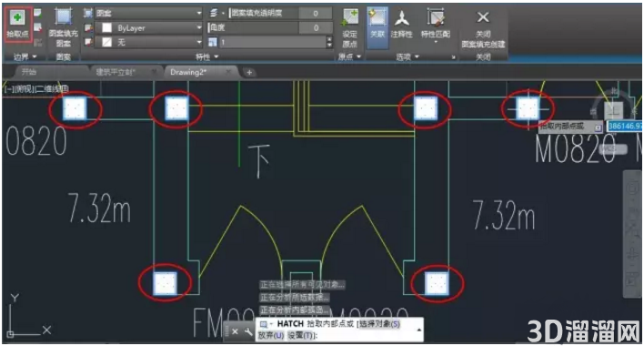This screenshot has height=346, width=644.
Task: Click the 设定原点 set origin button
Action: point(350,28)
